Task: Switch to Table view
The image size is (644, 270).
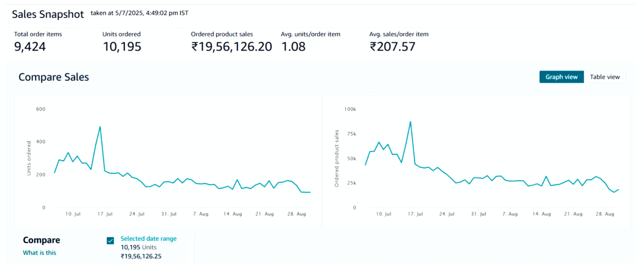Action: coord(605,77)
